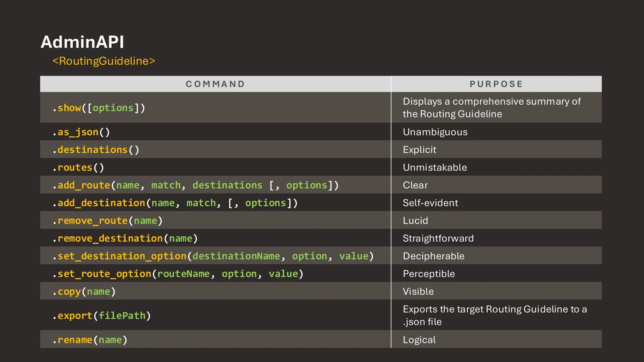
Task: Click the .routes() command
Action: click(x=78, y=167)
